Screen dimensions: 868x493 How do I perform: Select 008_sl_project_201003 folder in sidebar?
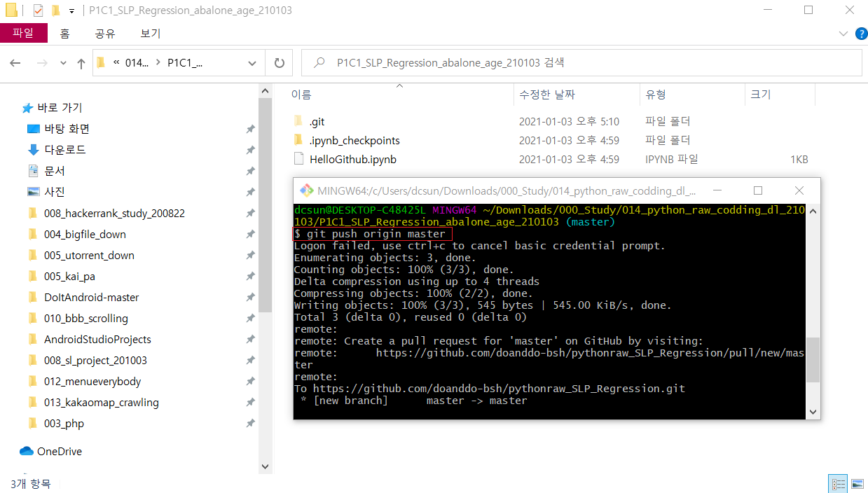point(95,360)
